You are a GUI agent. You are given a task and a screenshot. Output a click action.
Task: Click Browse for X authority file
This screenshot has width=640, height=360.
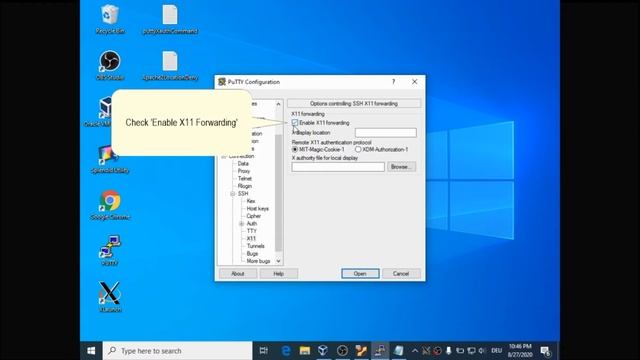401,167
